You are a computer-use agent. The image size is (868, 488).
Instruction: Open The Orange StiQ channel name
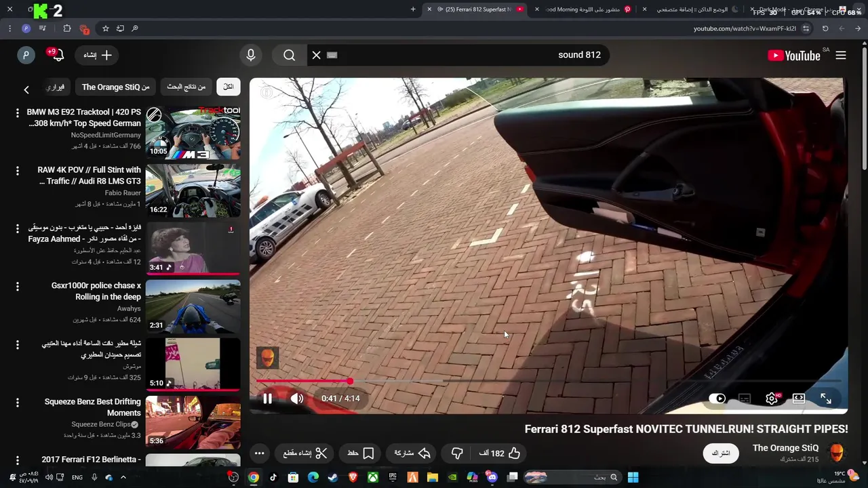785,448
